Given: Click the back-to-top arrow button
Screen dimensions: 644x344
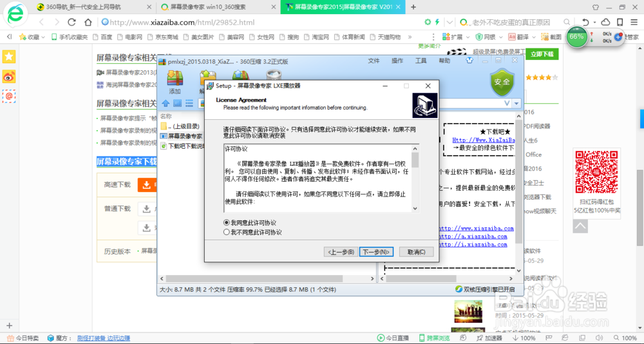Looking at the screenshot, I should pyautogui.click(x=580, y=225).
